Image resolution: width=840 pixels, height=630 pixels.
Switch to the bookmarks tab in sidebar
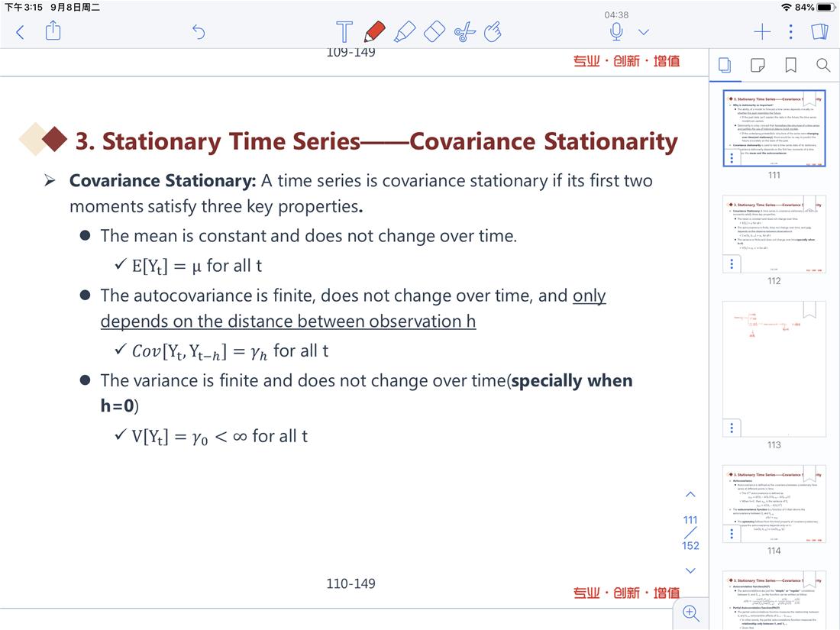pos(790,66)
